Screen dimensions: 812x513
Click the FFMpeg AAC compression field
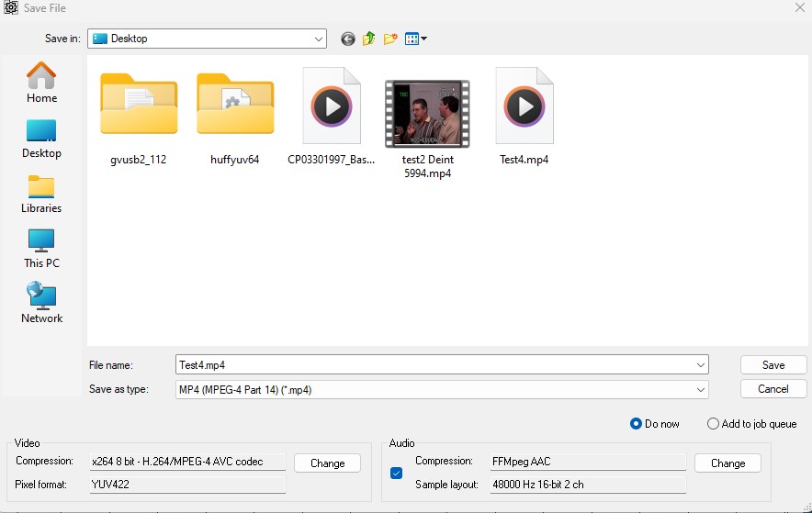point(588,462)
